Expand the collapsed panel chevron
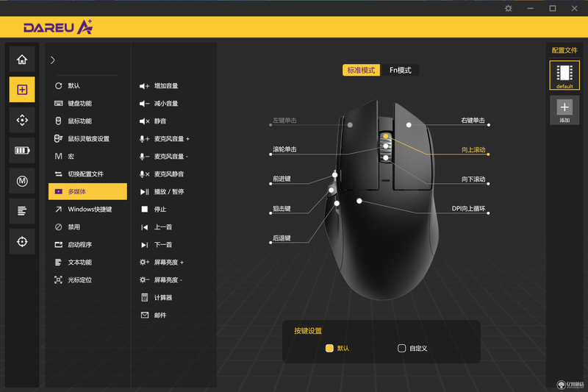Screen dimensions: 588x392 [x=52, y=60]
